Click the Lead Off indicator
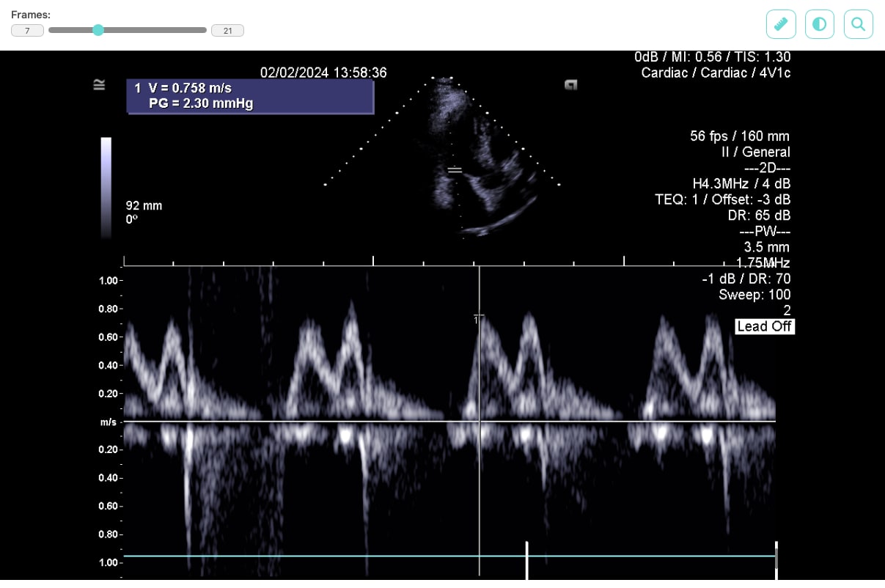The image size is (885, 588). click(765, 326)
